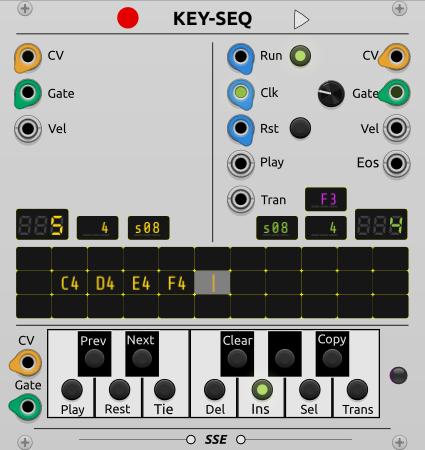This screenshot has width=425, height=450.
Task: Click the red record button
Action: click(128, 18)
